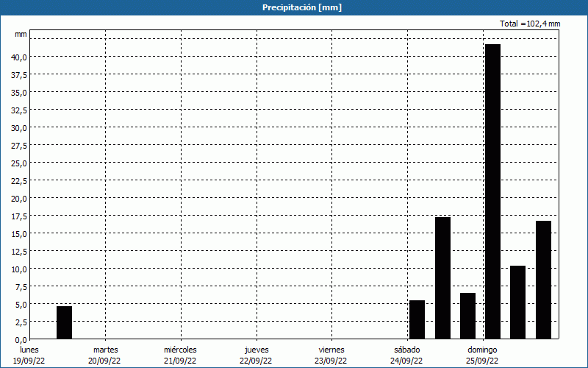Click the 22/09/22 date label
The height and width of the screenshot is (368, 588).
point(256,361)
